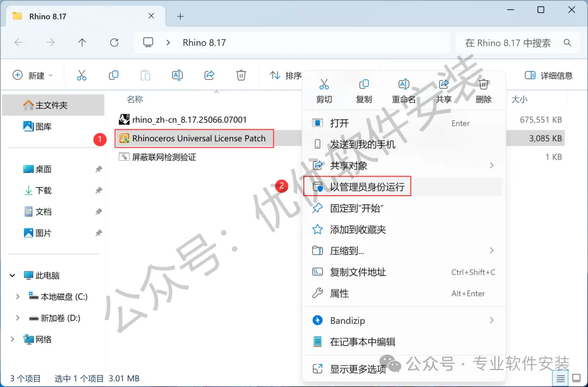
Task: Click the Rhino 8.17 breadcrumb in the address bar
Action: coord(204,43)
